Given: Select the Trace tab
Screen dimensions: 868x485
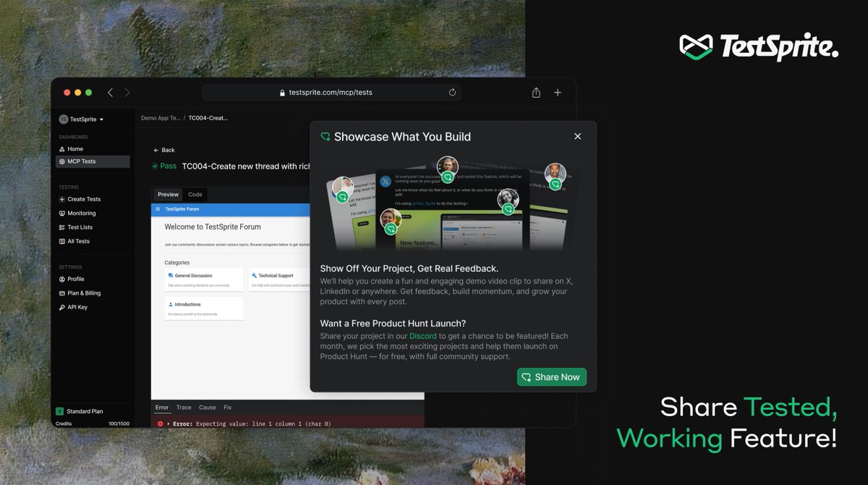Looking at the screenshot, I should (184, 408).
